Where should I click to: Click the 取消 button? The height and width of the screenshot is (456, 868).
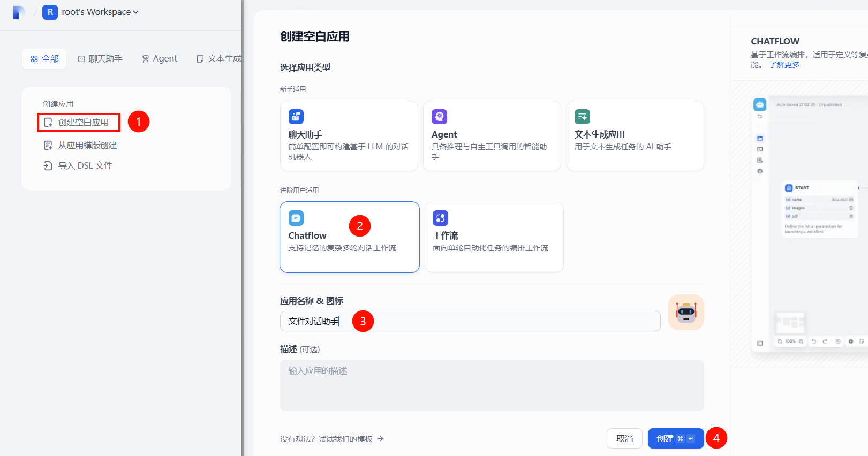pos(624,438)
